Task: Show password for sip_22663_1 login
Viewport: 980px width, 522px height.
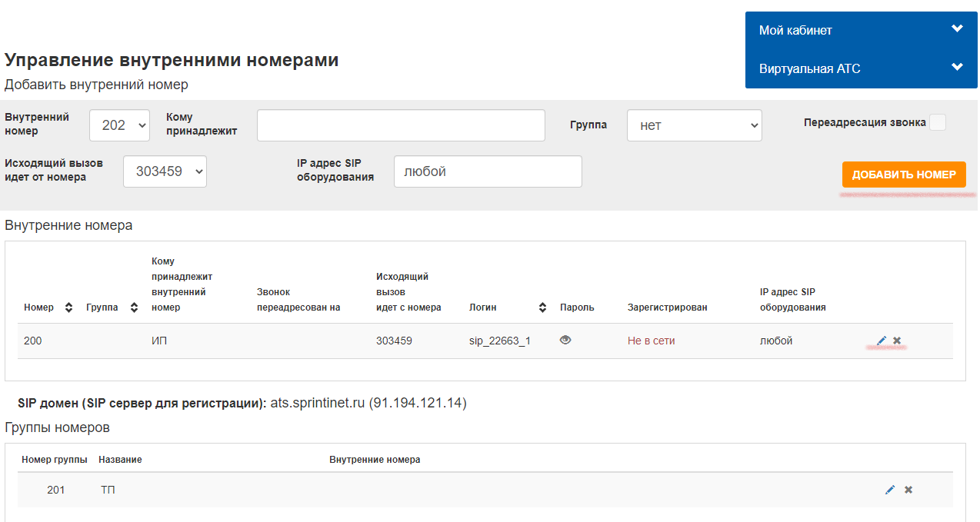Action: click(565, 340)
